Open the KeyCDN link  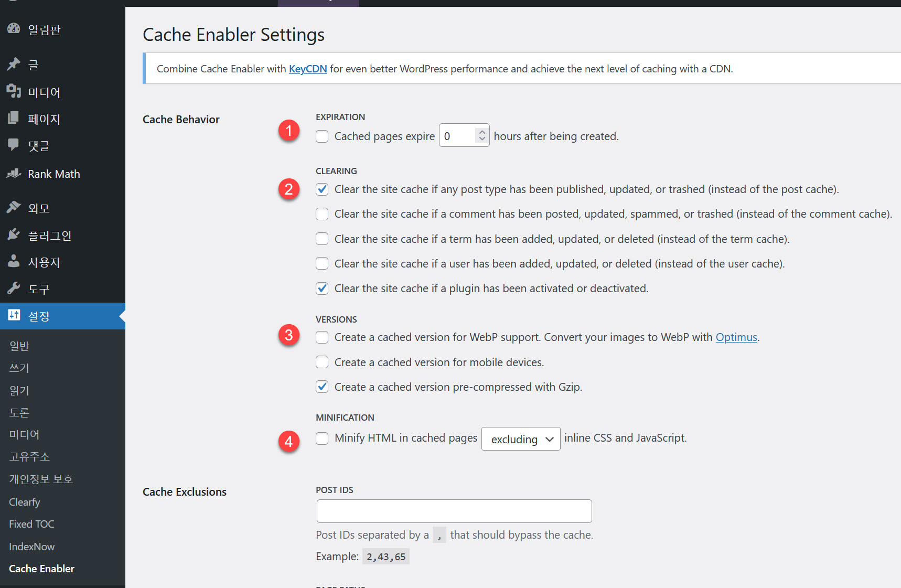pyautogui.click(x=308, y=68)
